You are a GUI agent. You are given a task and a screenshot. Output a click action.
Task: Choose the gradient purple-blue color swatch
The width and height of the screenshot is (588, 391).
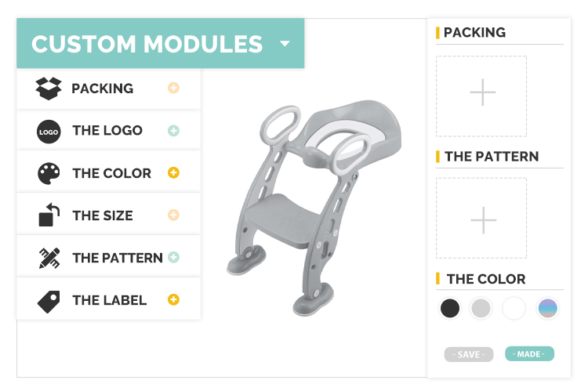[x=548, y=308]
